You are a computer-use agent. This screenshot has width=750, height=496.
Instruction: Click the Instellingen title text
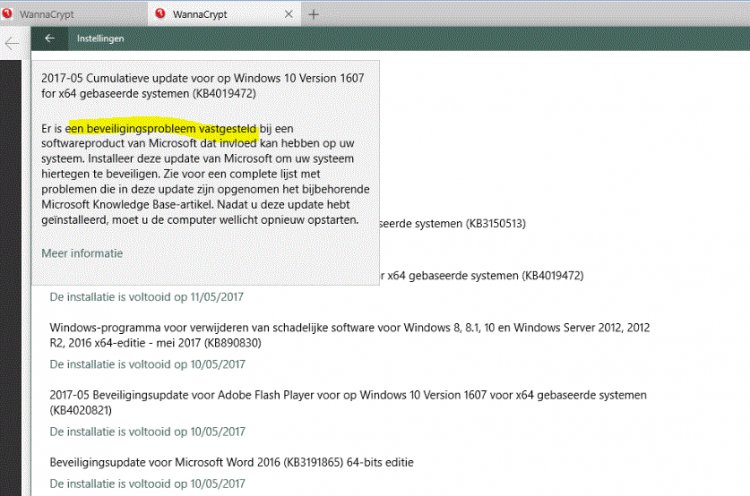click(x=100, y=39)
